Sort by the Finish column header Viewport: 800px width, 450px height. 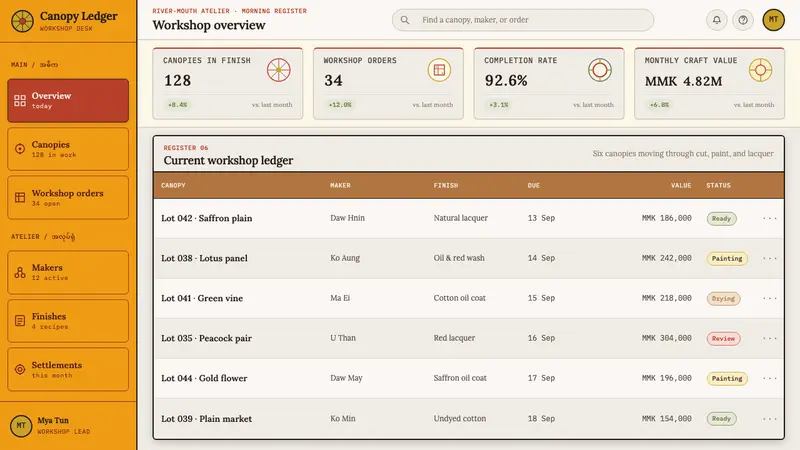coord(446,185)
